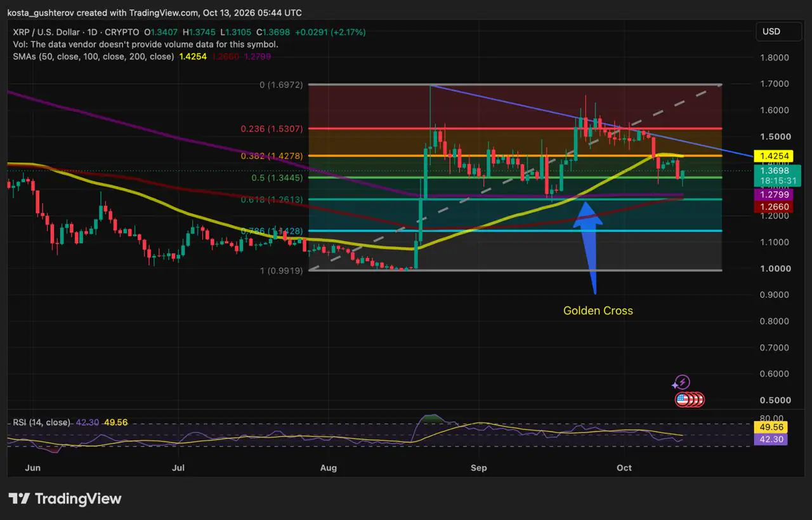The width and height of the screenshot is (812, 520).
Task: Click the 0.9000 price scale label
Action: click(774, 295)
